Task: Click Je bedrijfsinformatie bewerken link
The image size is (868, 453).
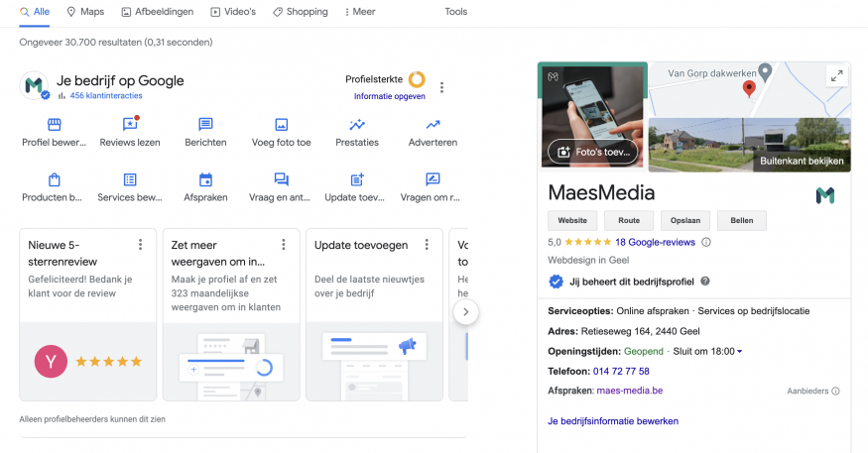Action: point(613,421)
